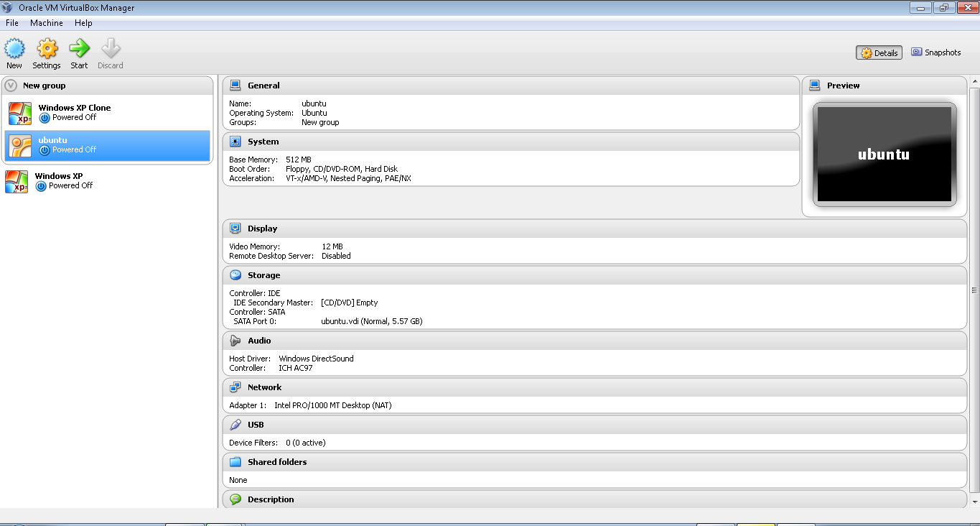Viewport: 980px width, 526px height.
Task: Select the ubuntu virtual machine entry
Action: tap(108, 145)
